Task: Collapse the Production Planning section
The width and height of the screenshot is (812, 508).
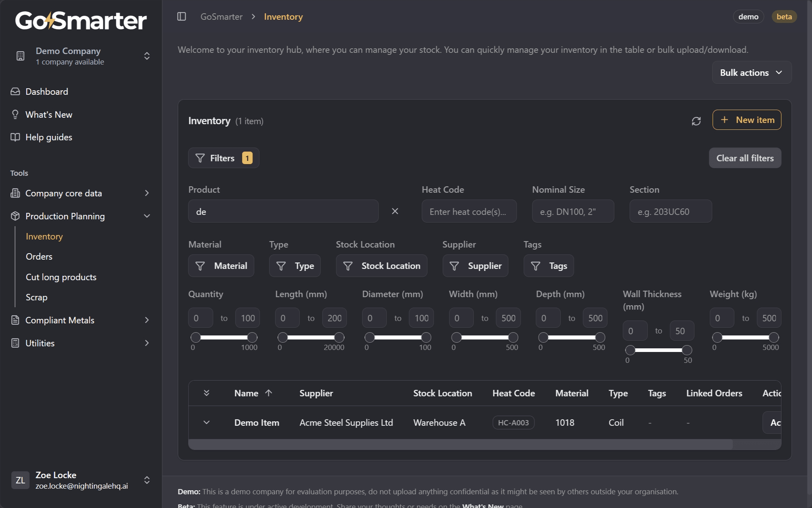Action: coord(147,216)
